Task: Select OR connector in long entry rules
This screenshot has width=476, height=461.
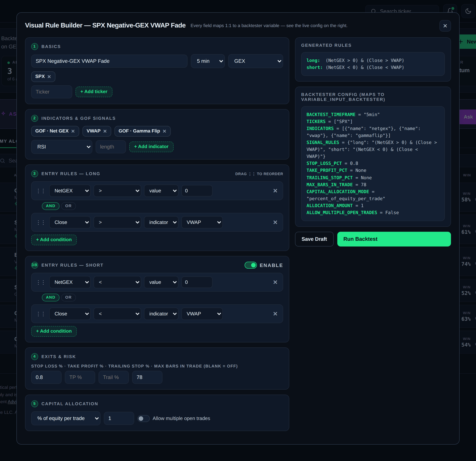Action: tap(68, 206)
